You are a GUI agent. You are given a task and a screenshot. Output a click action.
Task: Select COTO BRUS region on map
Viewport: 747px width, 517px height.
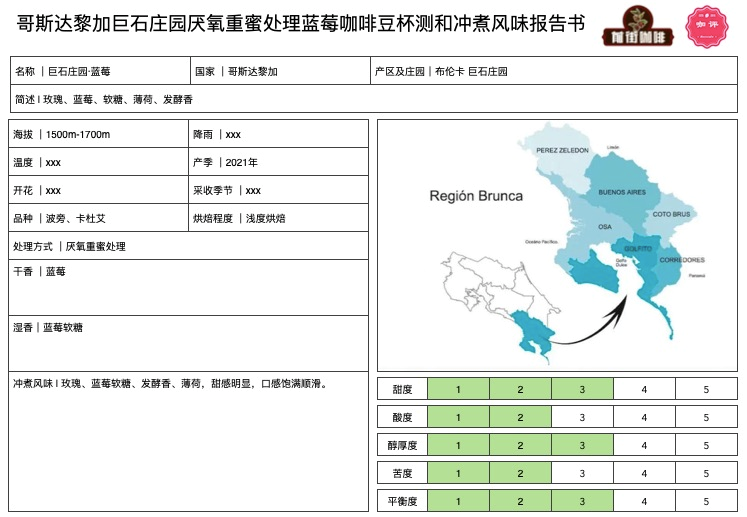pos(671,214)
